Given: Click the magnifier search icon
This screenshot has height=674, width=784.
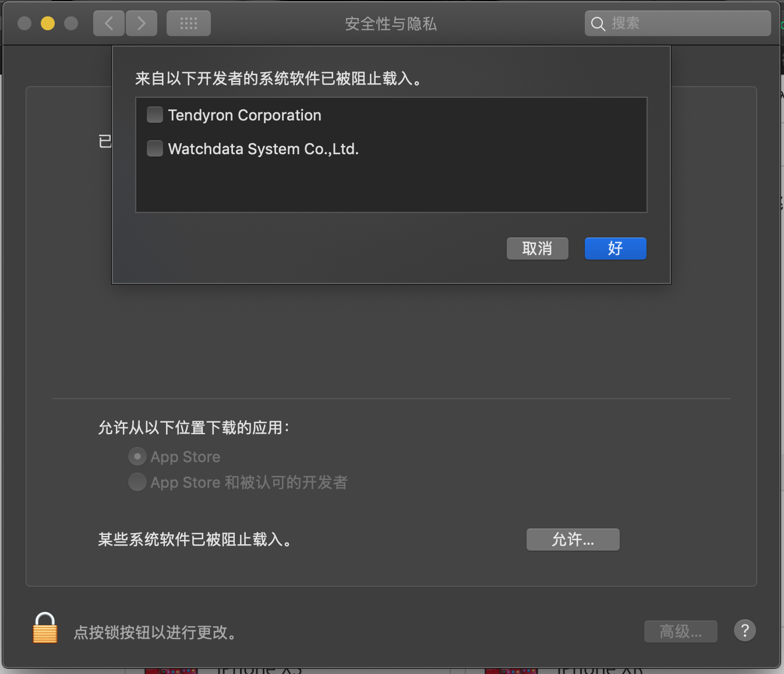Looking at the screenshot, I should [x=598, y=24].
